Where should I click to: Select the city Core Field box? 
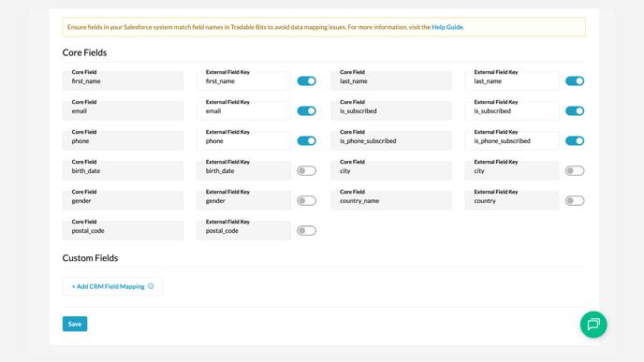(391, 171)
